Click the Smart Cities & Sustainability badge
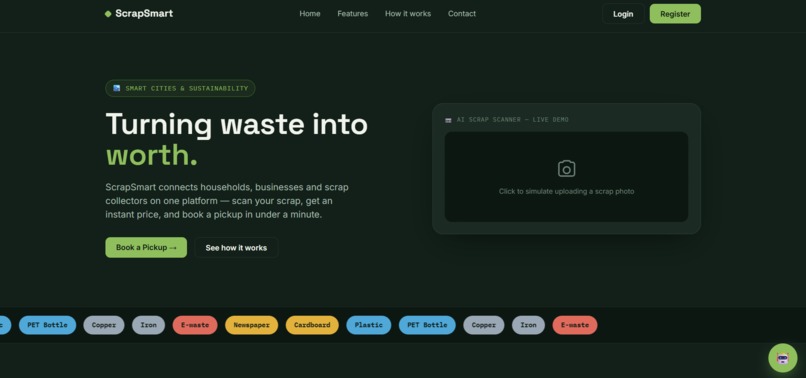Screen dimensions: 806x378 [180, 88]
